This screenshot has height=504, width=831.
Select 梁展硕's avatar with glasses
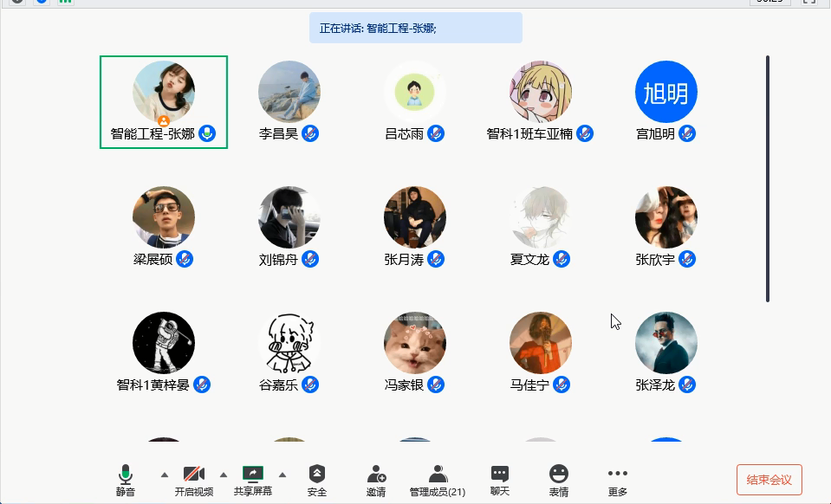pyautogui.click(x=164, y=217)
